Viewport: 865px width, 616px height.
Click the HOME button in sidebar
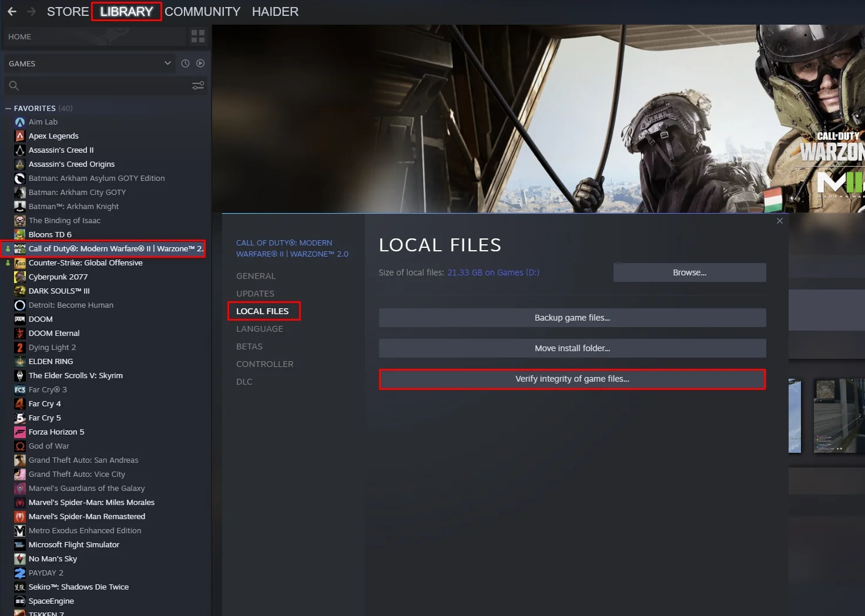94,36
